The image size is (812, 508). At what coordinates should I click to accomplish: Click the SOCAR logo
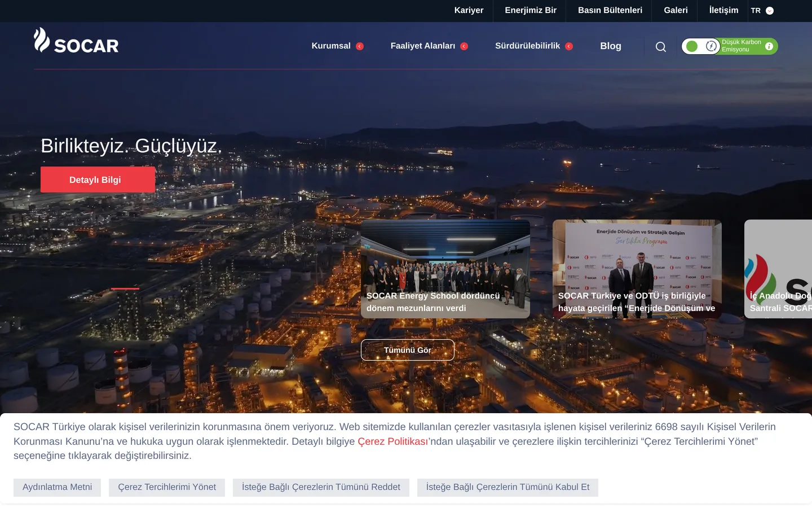[x=76, y=41]
